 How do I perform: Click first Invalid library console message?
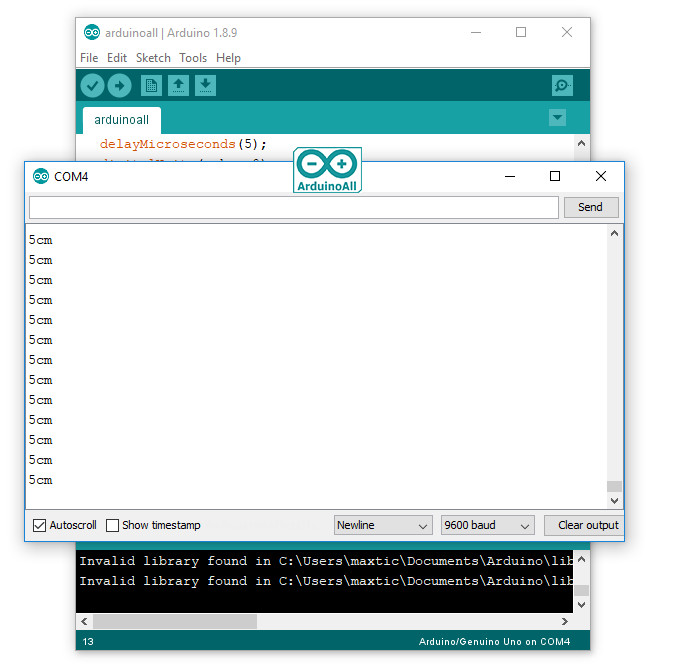[326, 561]
